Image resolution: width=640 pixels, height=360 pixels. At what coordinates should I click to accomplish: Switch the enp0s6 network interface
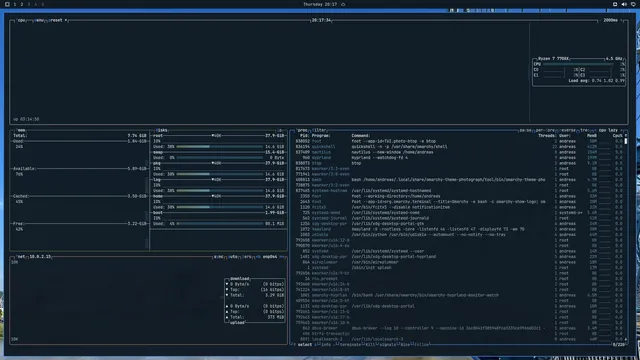coord(270,257)
